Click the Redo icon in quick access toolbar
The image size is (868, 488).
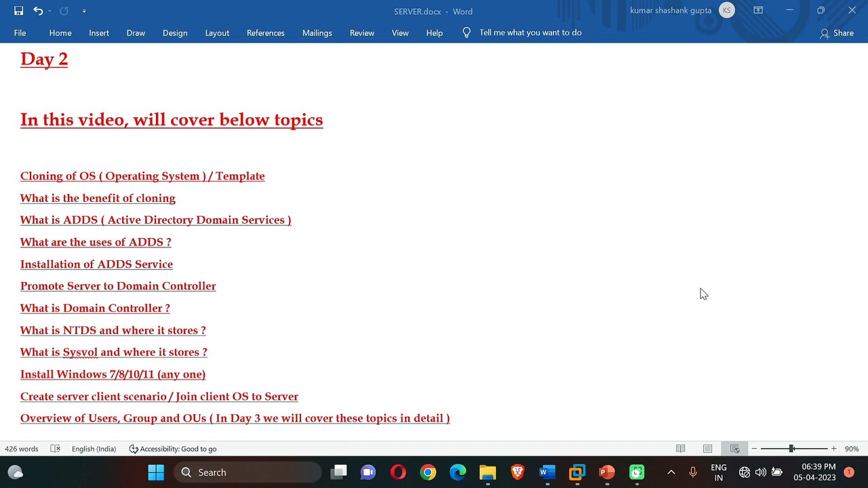64,11
